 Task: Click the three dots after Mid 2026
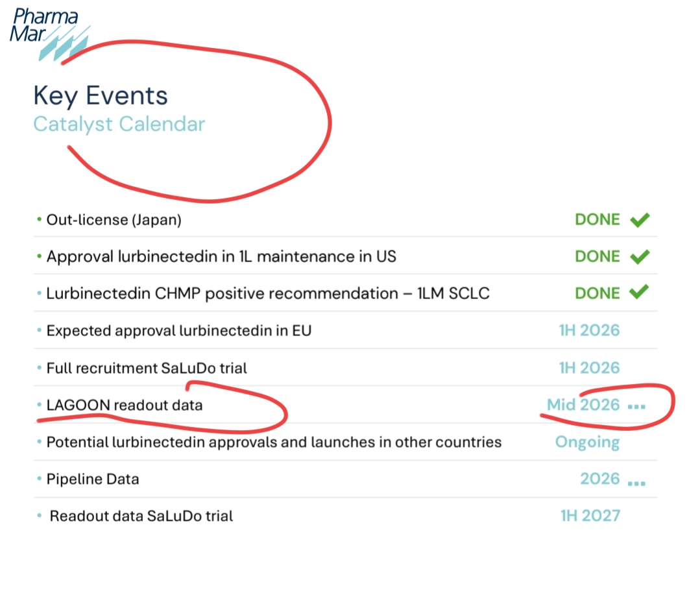[x=636, y=407]
